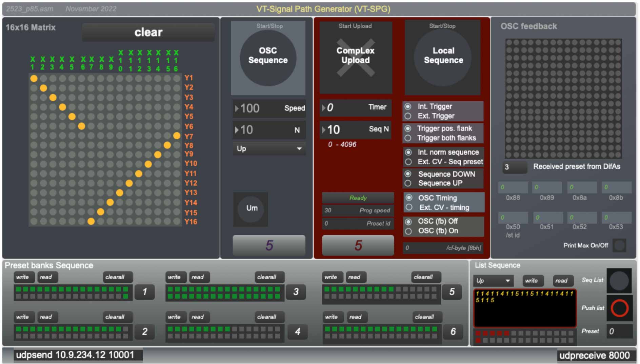Click the 0x53 value field
The image size is (640, 364).
pyautogui.click(x=617, y=217)
